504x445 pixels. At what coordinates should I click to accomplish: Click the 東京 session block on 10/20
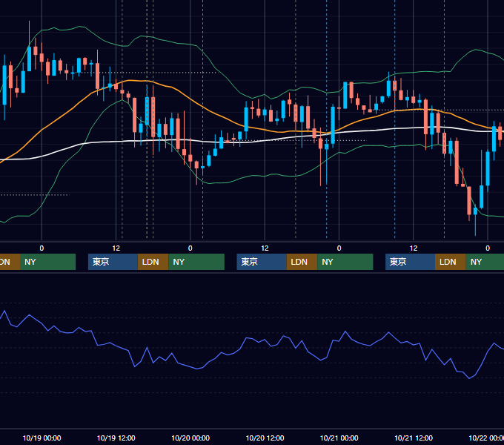click(262, 262)
